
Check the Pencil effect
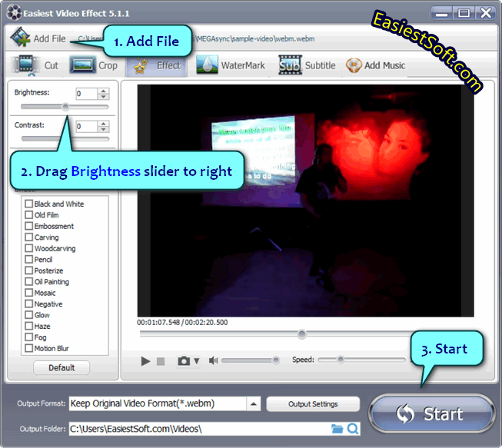[x=28, y=259]
